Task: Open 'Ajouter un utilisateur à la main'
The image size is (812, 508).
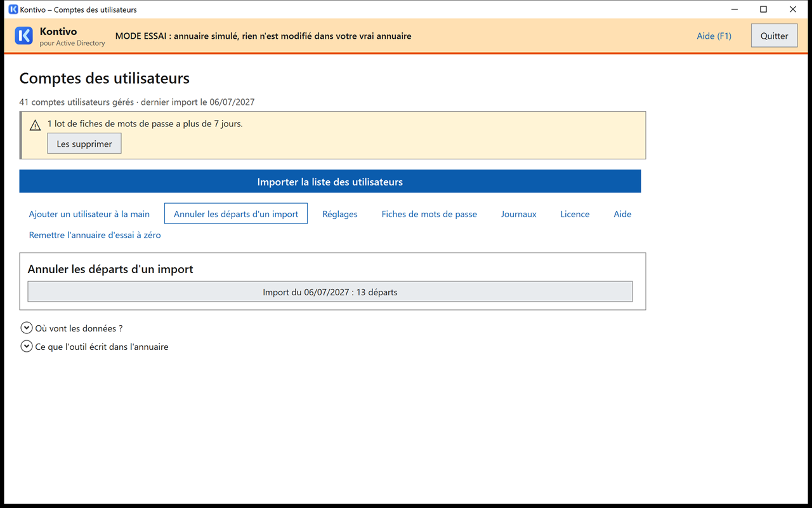Action: pos(89,214)
